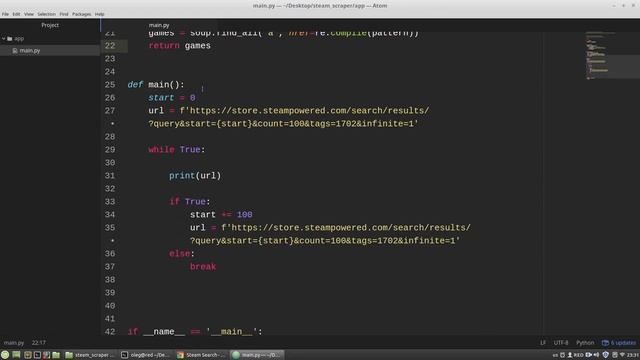The image size is (640, 360).
Task: Switch to steam_scraper folder window
Action: (91, 355)
